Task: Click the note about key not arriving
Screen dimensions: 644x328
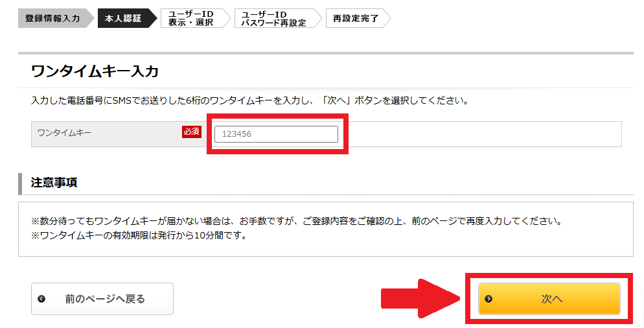Action: point(297,221)
